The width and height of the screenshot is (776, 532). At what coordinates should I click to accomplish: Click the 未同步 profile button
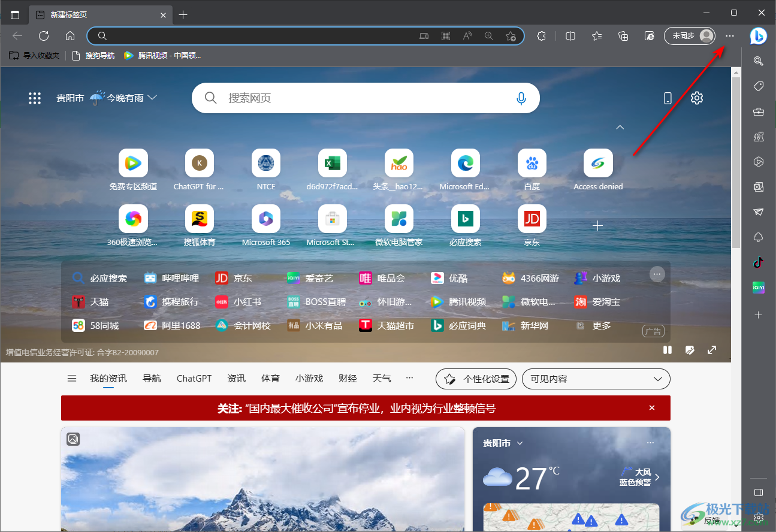[x=690, y=36]
